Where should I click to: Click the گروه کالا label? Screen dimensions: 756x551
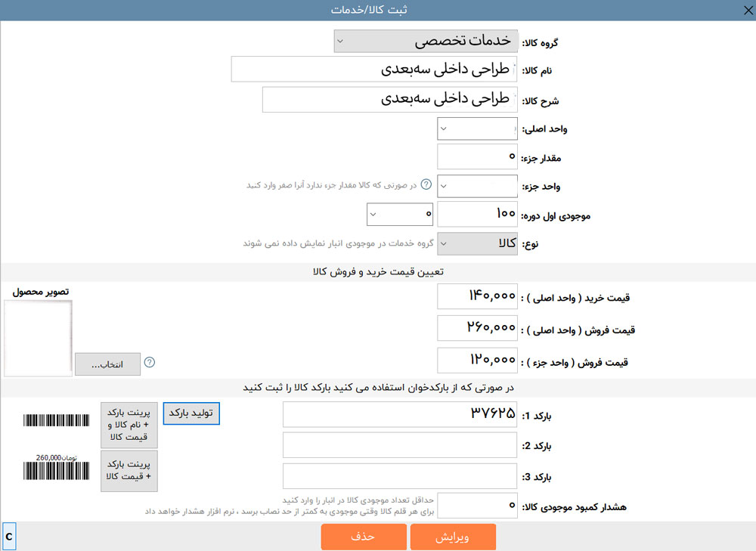tap(540, 42)
